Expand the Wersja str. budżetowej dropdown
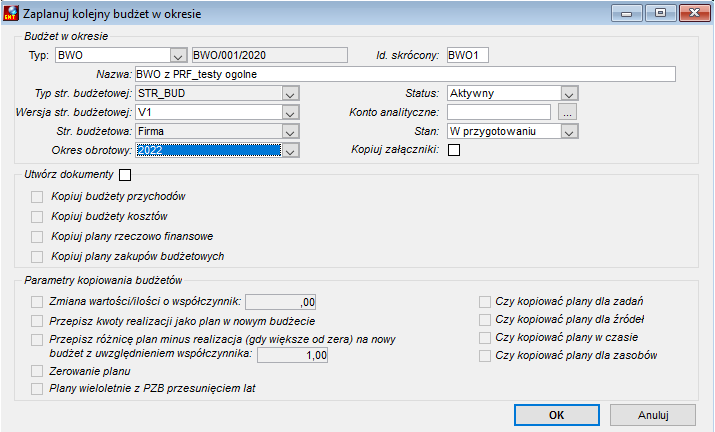 tap(290, 113)
